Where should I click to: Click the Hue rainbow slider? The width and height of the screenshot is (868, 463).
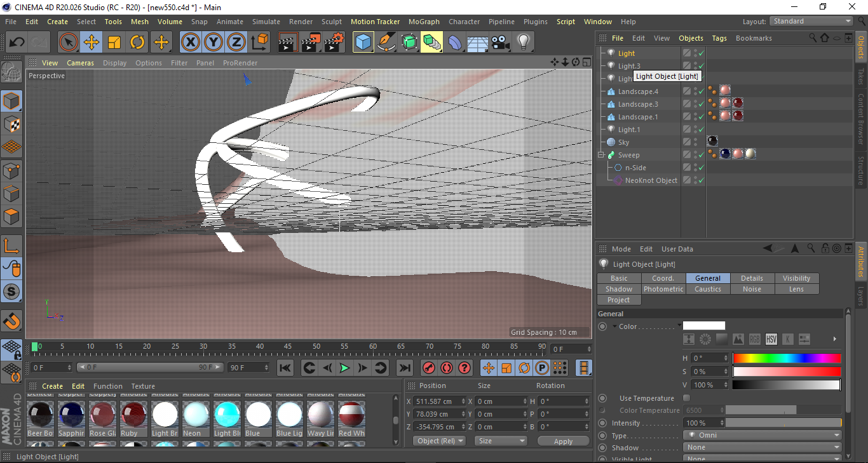(787, 358)
